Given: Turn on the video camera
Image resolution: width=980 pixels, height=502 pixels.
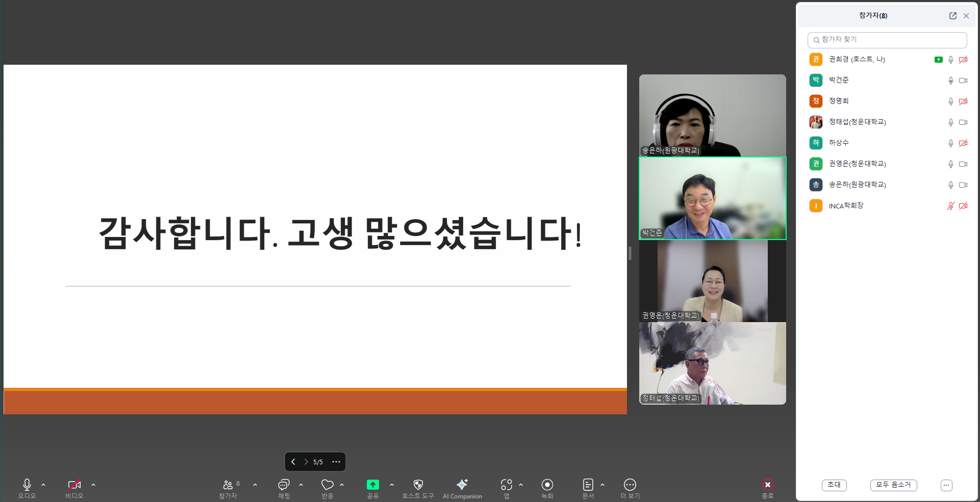Looking at the screenshot, I should 74,485.
